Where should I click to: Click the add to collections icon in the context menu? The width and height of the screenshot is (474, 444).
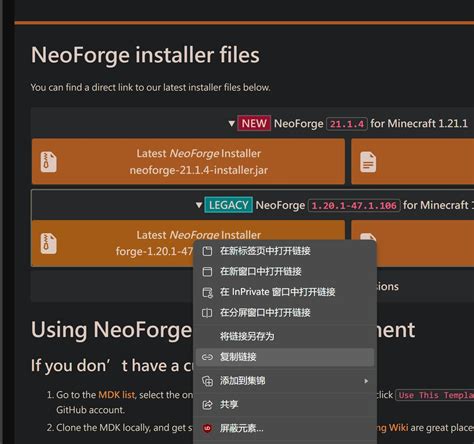[x=207, y=381]
